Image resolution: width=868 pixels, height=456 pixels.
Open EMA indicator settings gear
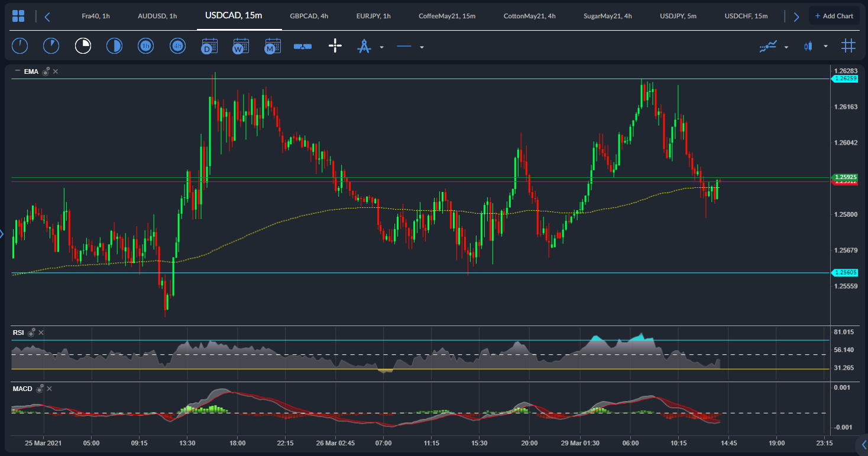(46, 71)
